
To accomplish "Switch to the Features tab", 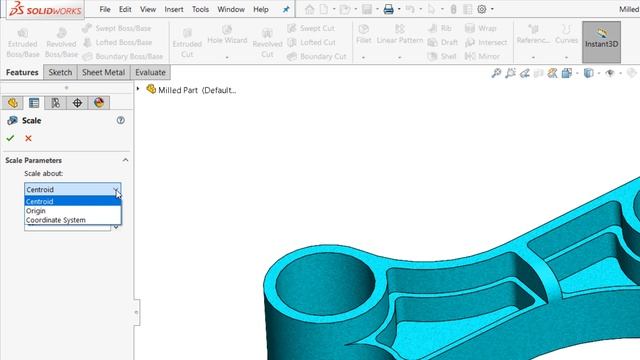I will [22, 72].
